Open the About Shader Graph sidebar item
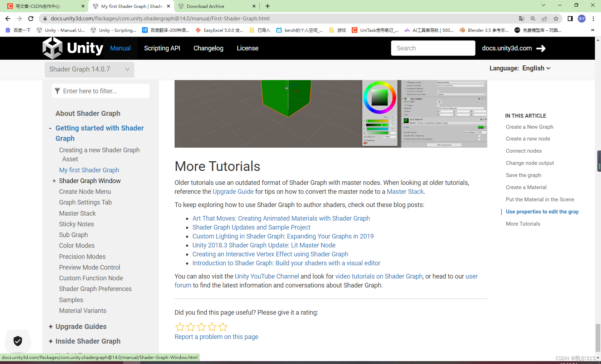 [x=88, y=113]
